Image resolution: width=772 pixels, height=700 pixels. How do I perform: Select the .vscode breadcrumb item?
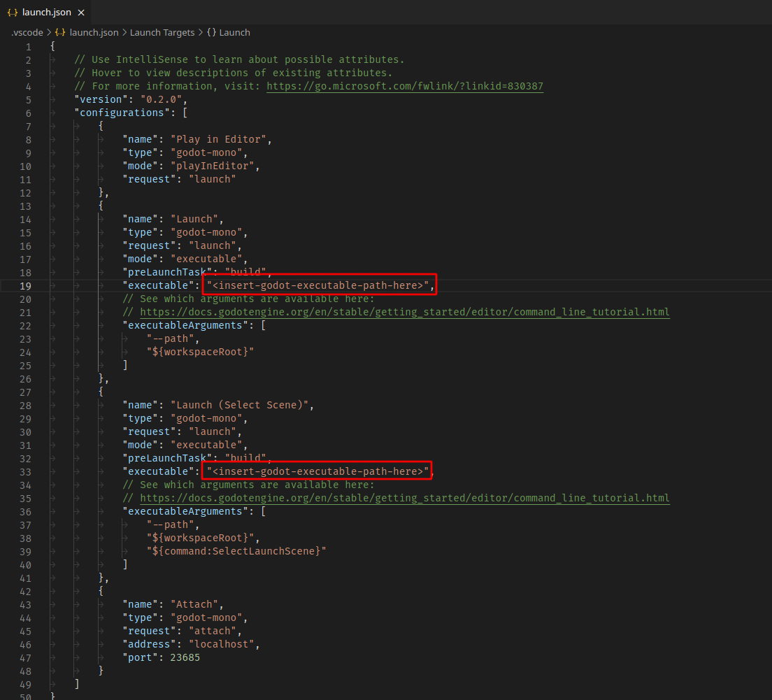(26, 32)
